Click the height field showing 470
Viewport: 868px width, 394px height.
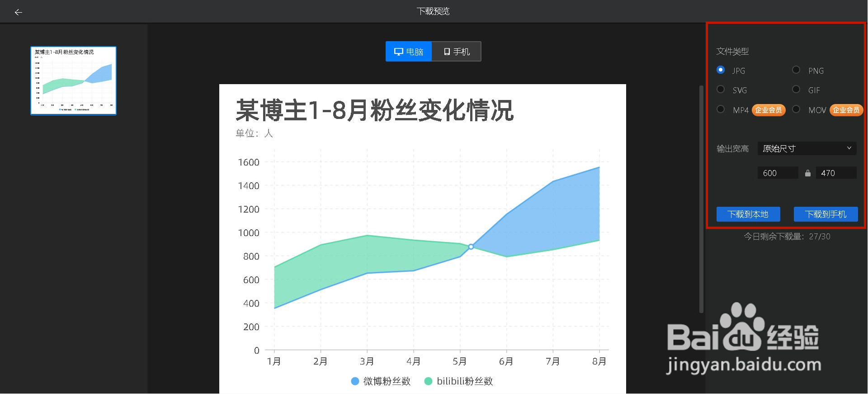pyautogui.click(x=836, y=173)
